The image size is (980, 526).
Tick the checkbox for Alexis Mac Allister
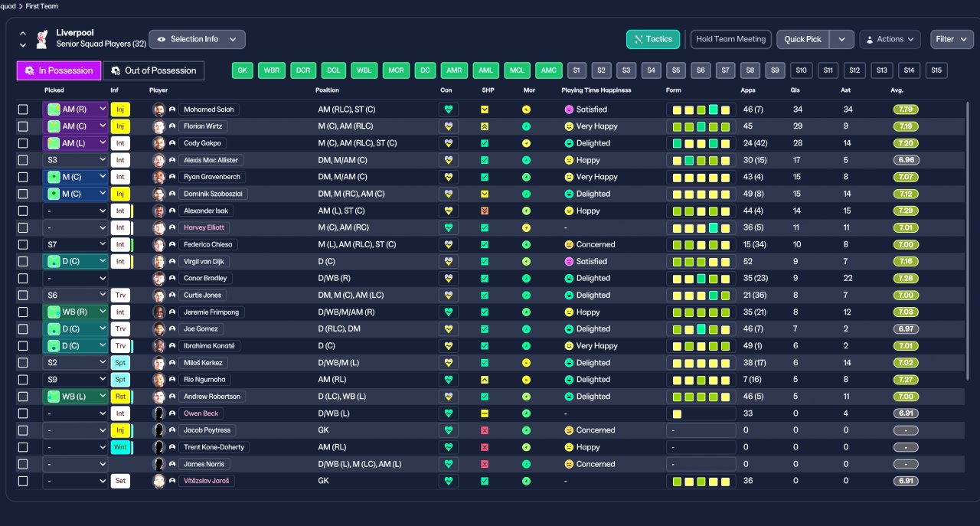(x=23, y=160)
